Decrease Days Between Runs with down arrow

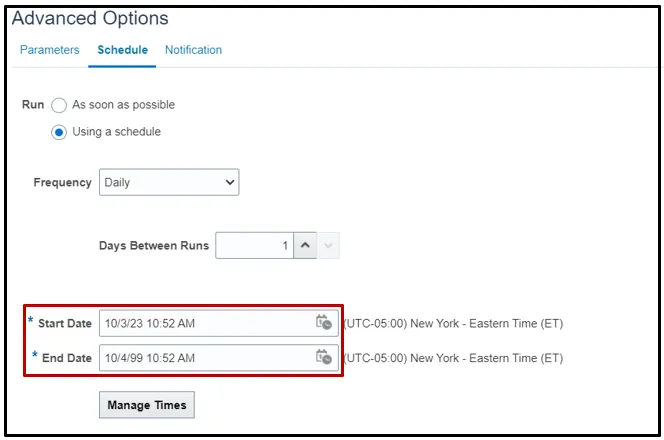328,246
